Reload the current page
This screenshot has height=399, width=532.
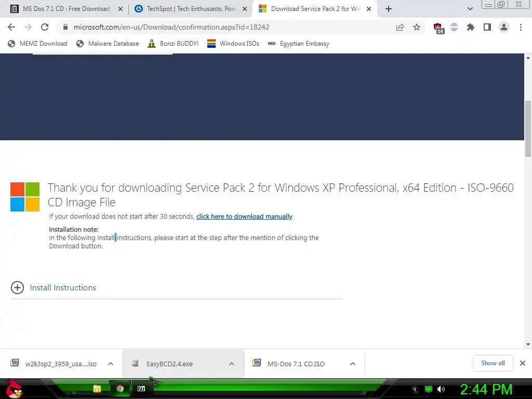pos(45,27)
